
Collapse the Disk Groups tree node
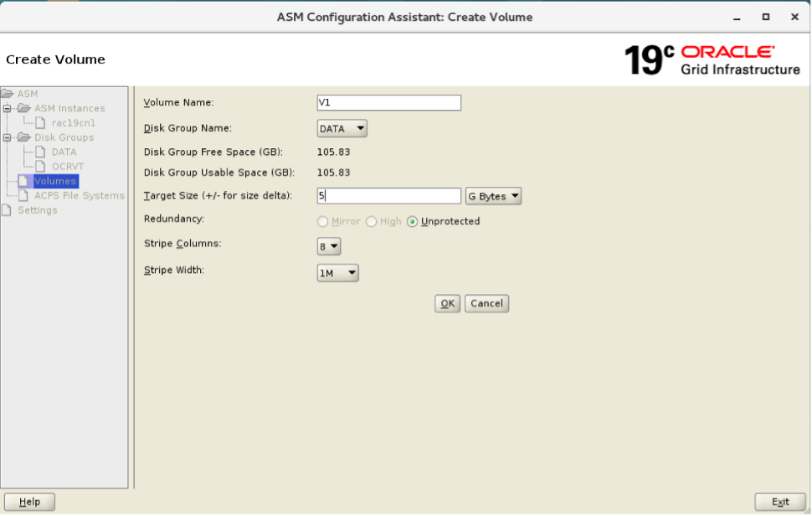click(x=8, y=137)
